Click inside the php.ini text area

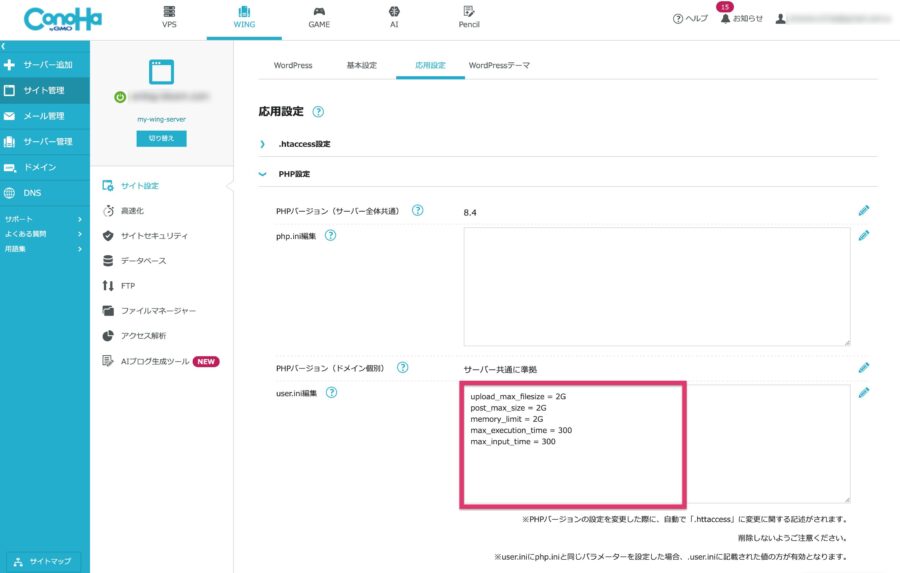[657, 287]
